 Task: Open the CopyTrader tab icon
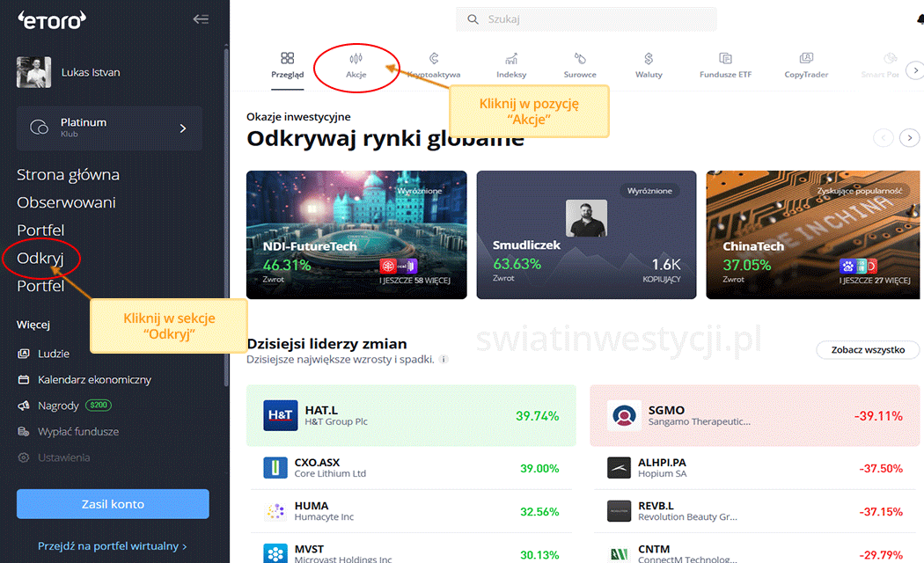(806, 58)
